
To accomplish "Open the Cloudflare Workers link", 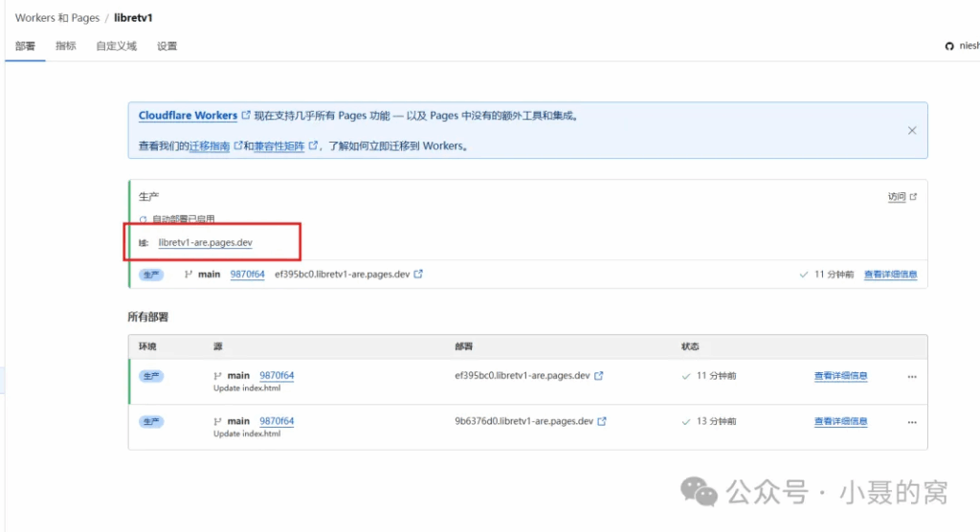I will [x=188, y=115].
